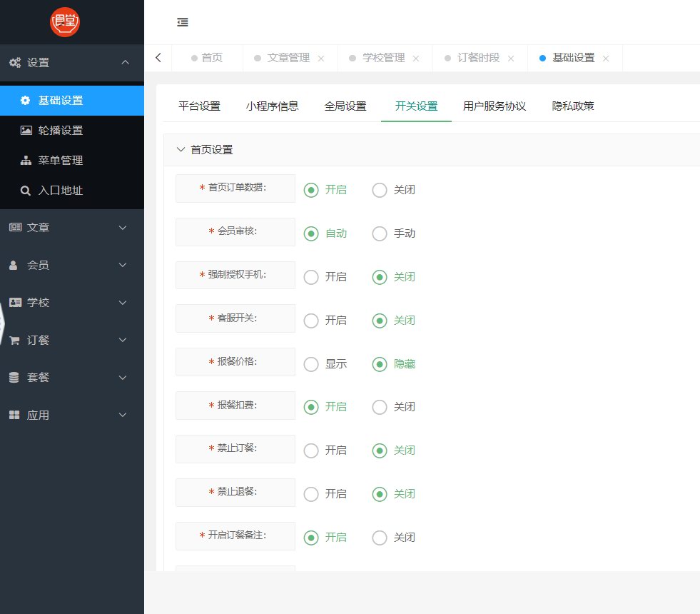Click the 基础设置 gear icon
The width and height of the screenshot is (700, 614).
pyautogui.click(x=26, y=101)
